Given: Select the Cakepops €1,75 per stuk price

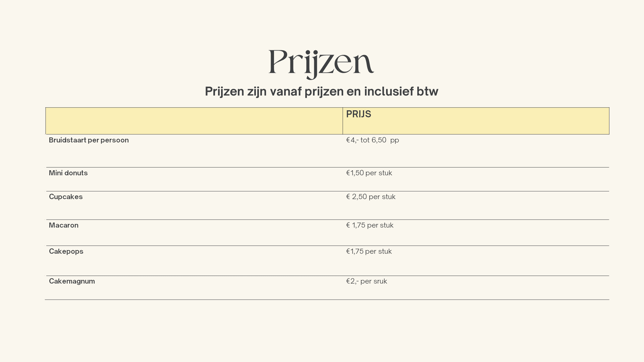Looking at the screenshot, I should point(369,251).
